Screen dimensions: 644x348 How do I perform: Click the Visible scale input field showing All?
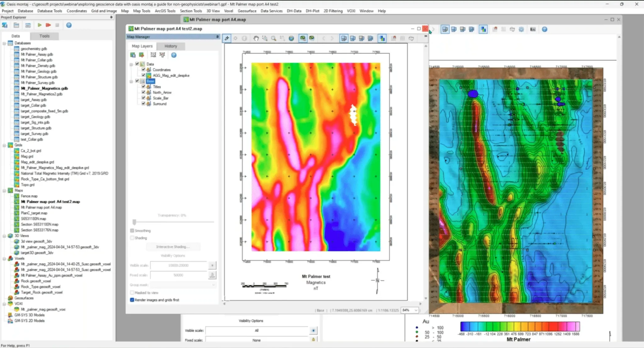coord(256,330)
